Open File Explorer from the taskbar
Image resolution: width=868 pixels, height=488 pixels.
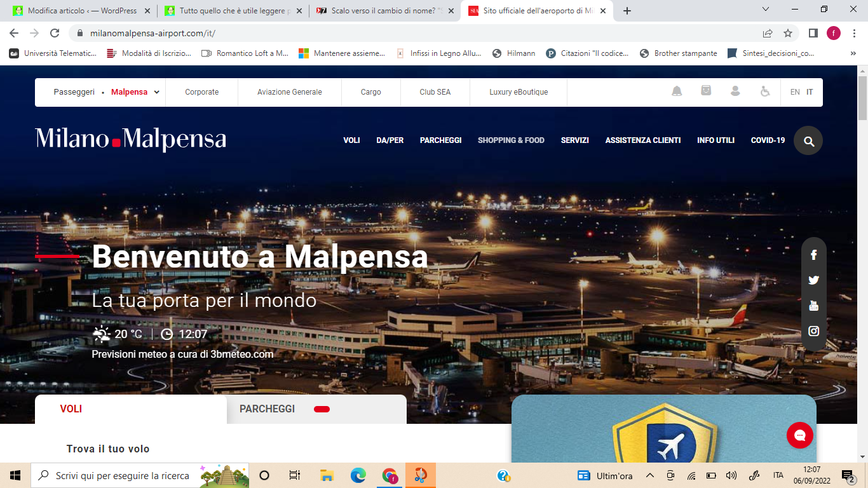[x=327, y=475]
